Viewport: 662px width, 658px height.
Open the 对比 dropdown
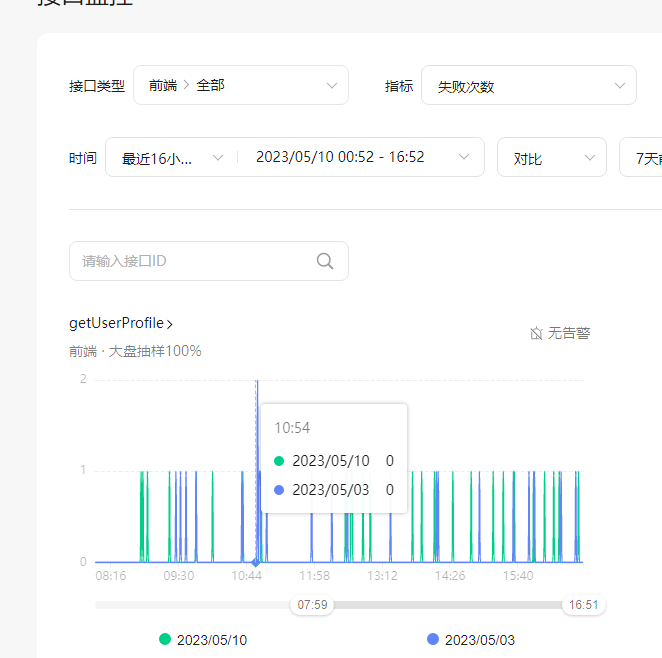click(x=552, y=157)
